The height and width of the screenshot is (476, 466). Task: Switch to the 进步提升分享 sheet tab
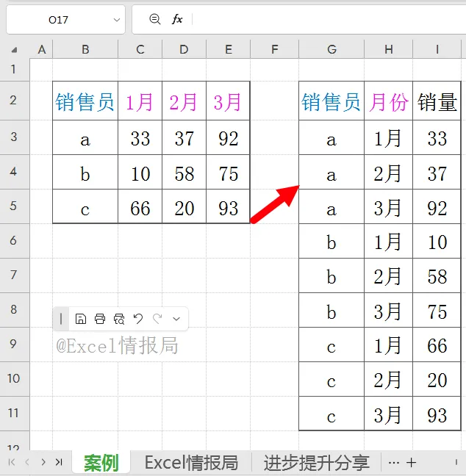316,463
